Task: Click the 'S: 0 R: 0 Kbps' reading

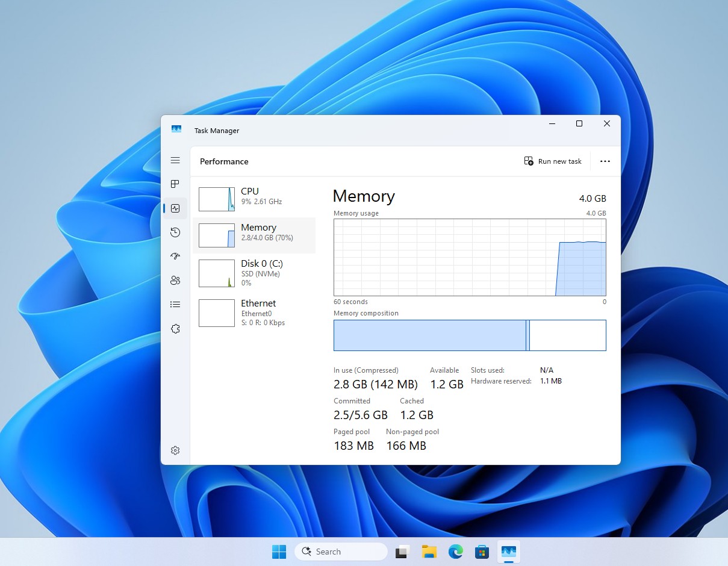Action: [263, 323]
